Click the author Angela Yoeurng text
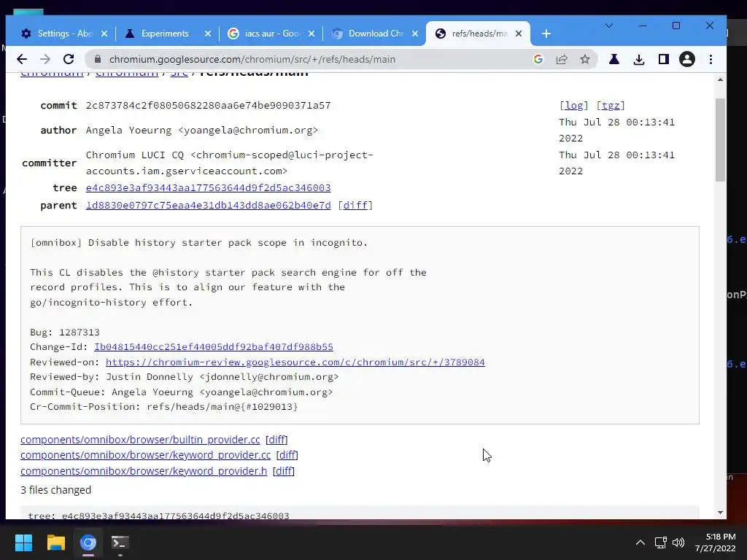This screenshot has width=747, height=560. tap(202, 131)
